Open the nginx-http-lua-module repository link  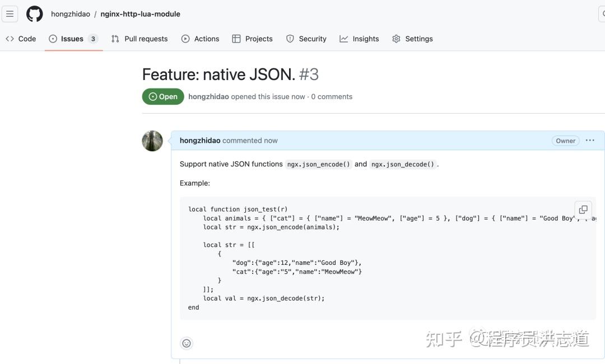141,14
